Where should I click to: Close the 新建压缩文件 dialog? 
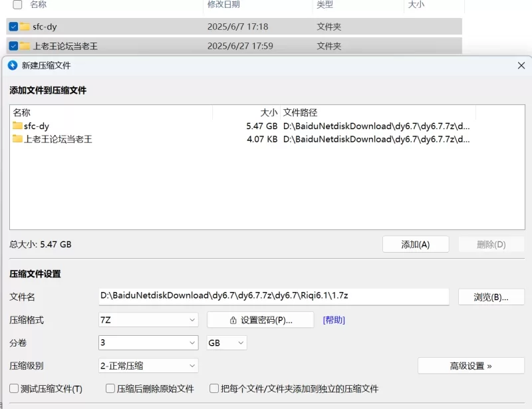[x=521, y=66]
